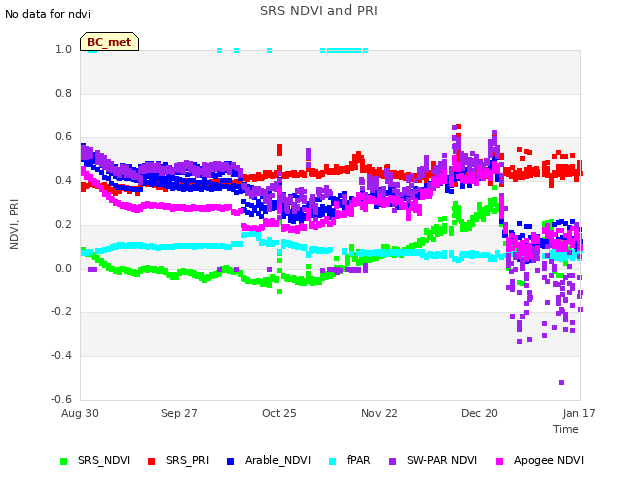
Task: Click the Sep 27 x-axis tick label
Action: pyautogui.click(x=179, y=413)
